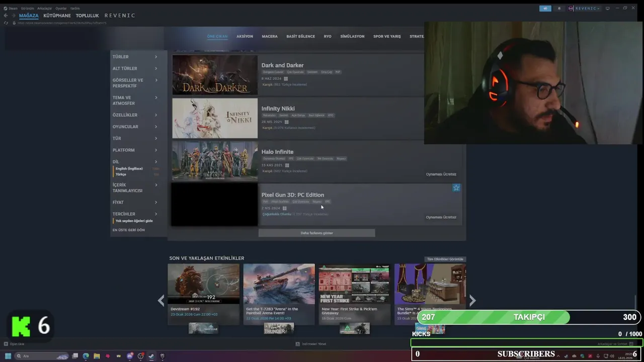This screenshot has width=644, height=362.
Task: Click the Oyun Ekle plus icon
Action: (x=6, y=344)
